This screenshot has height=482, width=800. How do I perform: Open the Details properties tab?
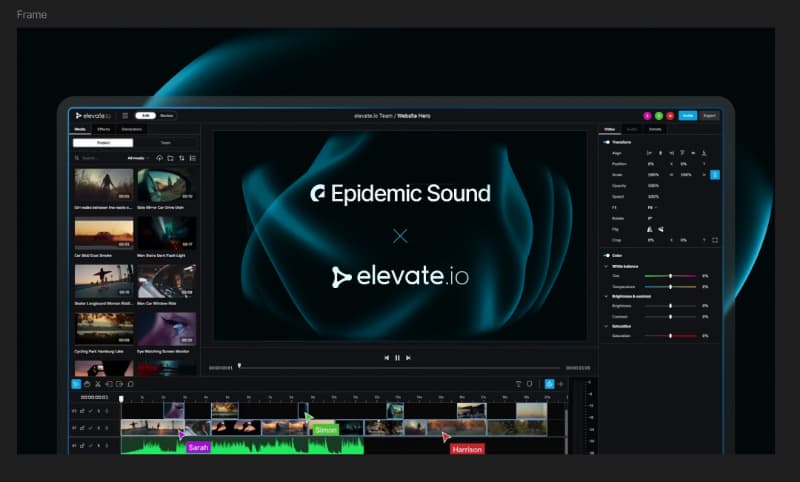point(655,130)
